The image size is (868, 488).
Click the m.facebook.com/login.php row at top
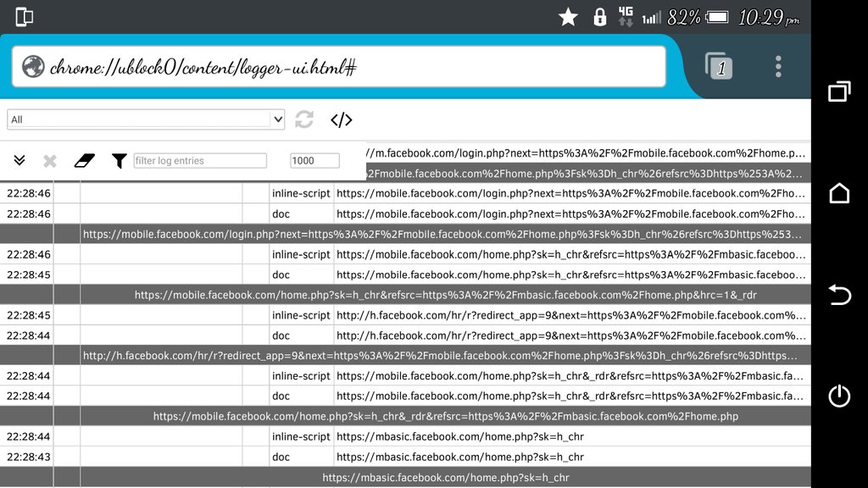(x=588, y=152)
